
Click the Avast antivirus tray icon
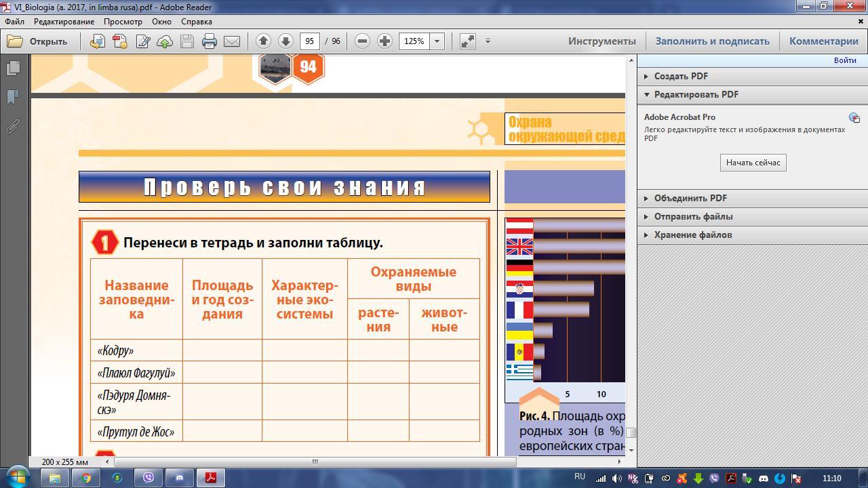[x=682, y=479]
